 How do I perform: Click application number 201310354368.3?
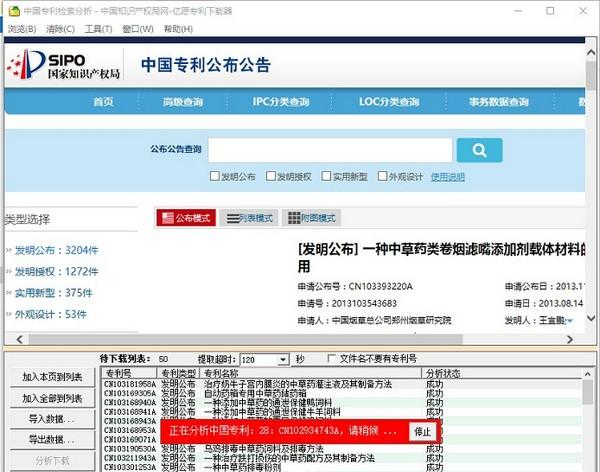tap(364, 304)
